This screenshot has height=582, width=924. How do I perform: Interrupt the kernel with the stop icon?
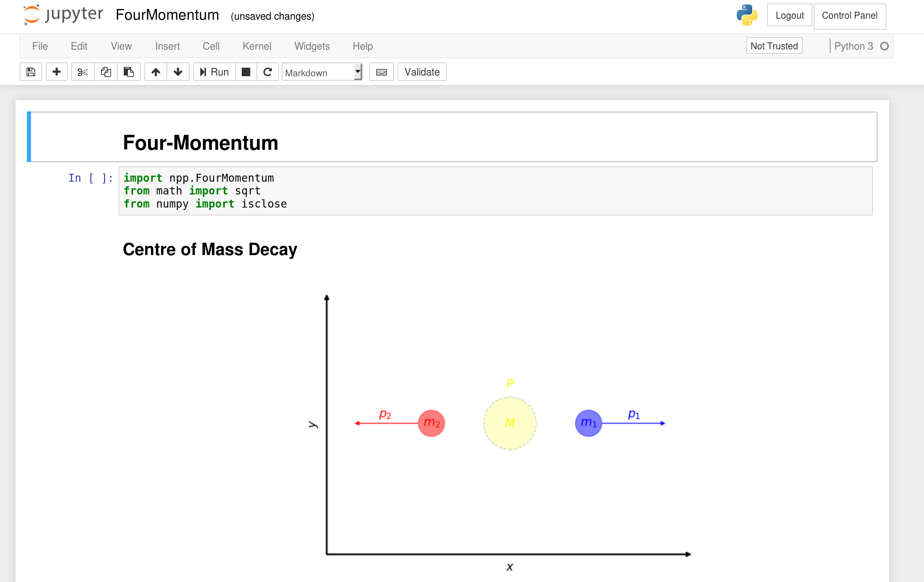(246, 72)
